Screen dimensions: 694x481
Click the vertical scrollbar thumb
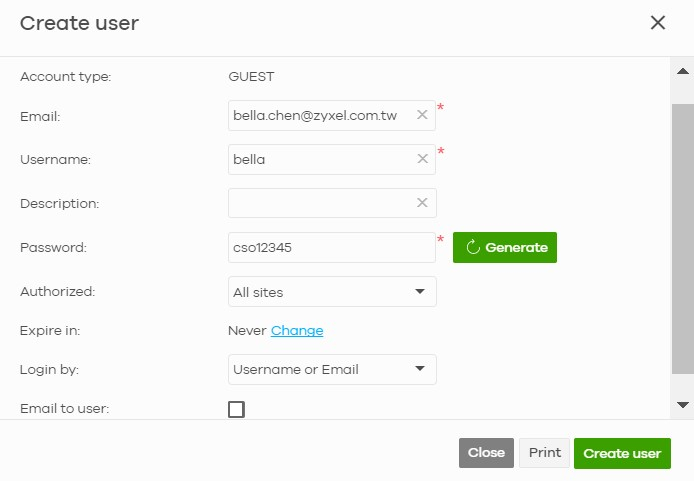[682, 239]
